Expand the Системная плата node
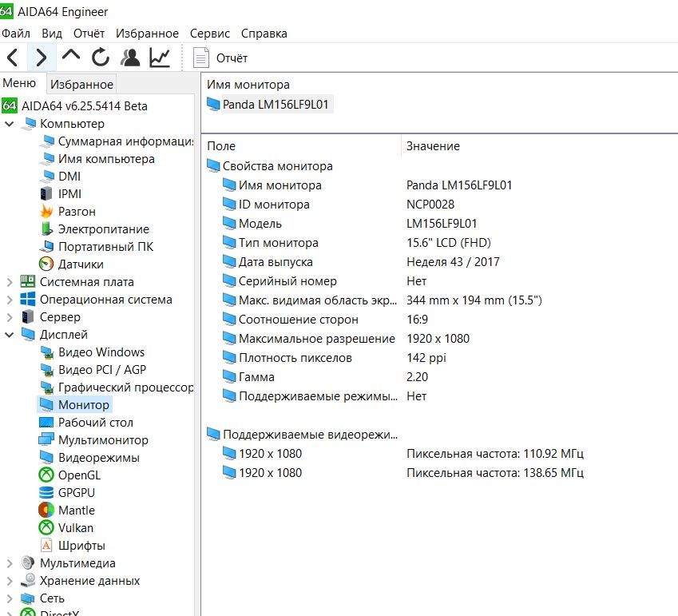 coord(9,282)
